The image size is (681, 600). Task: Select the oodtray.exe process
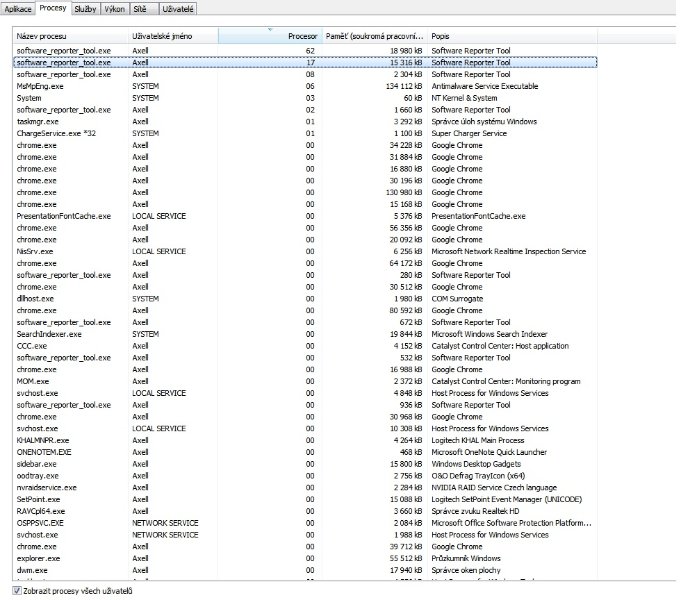[x=305, y=476]
